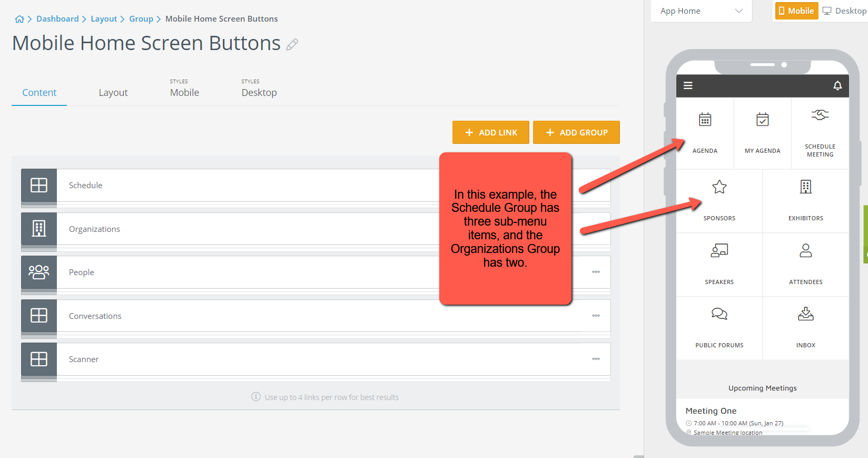Switch to the Layout tab

pos(113,93)
